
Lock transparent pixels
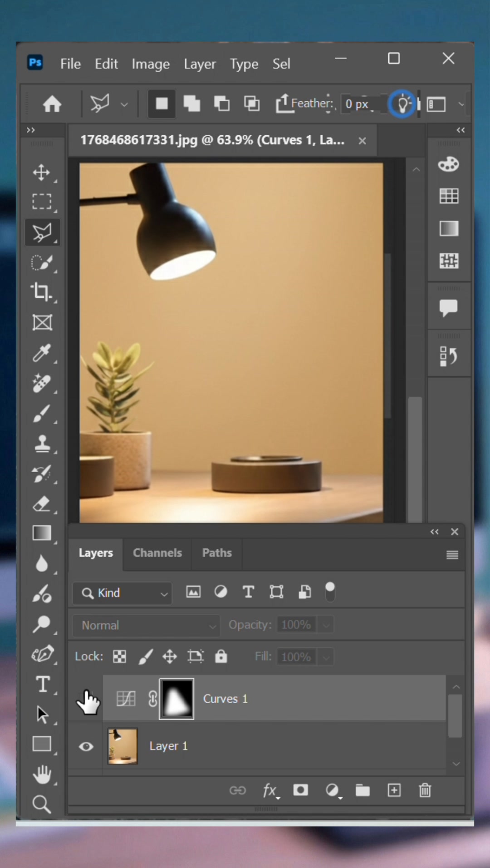pyautogui.click(x=119, y=656)
